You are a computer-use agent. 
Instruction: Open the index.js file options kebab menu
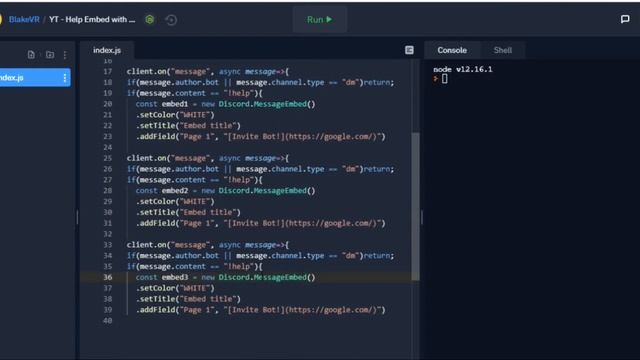point(65,78)
